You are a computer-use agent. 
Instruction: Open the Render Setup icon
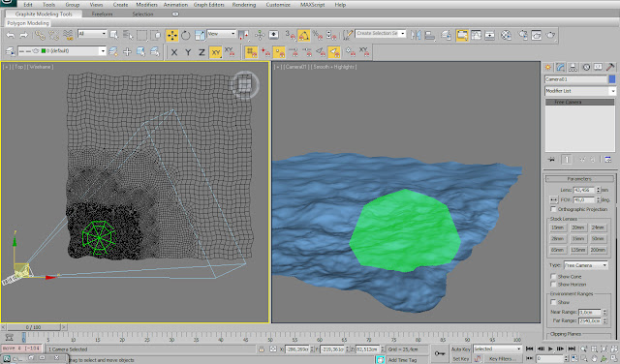click(522, 35)
